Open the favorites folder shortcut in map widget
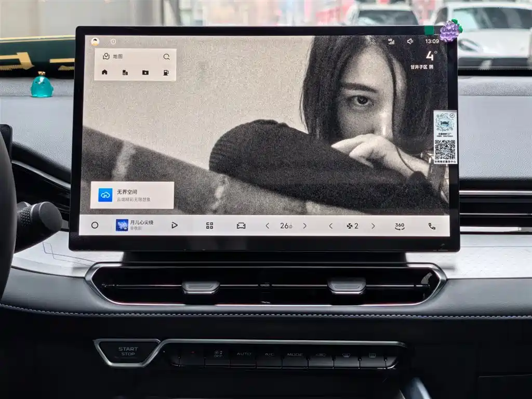532x399 pixels. pos(145,72)
